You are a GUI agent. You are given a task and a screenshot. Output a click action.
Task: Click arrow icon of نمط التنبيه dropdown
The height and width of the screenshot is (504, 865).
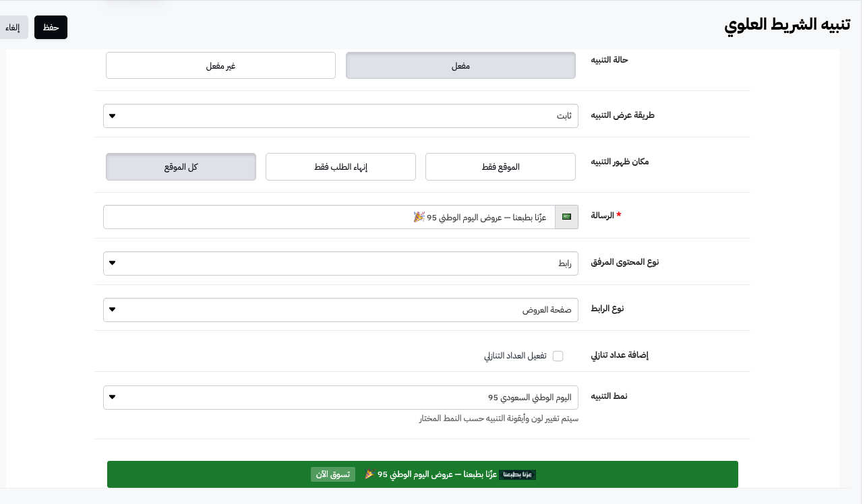(x=113, y=398)
